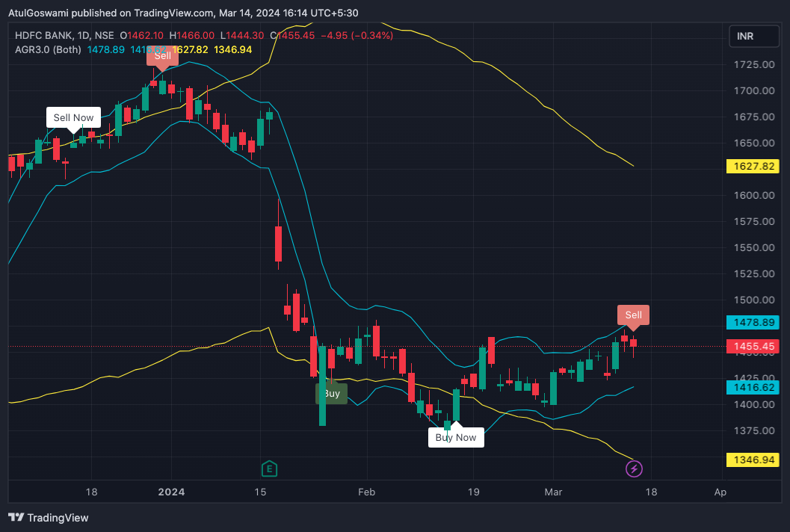Click the change value −4.95 (−0.34%)

pyautogui.click(x=357, y=35)
